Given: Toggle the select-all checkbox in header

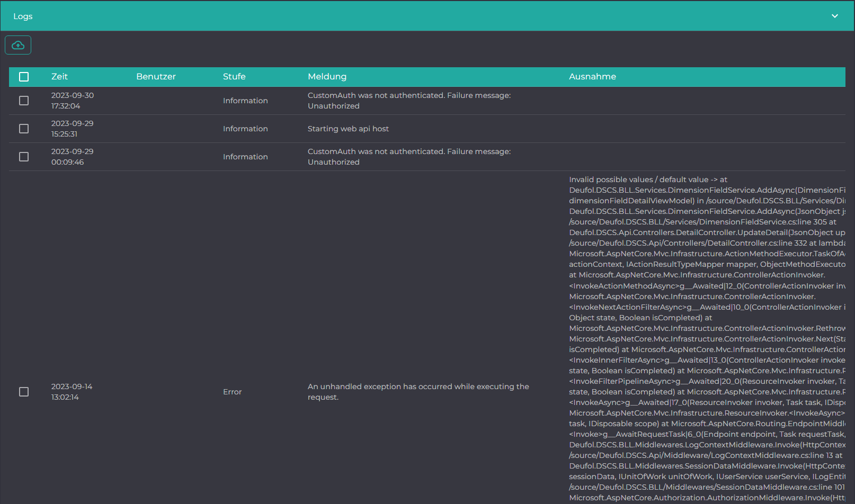Looking at the screenshot, I should pyautogui.click(x=24, y=77).
